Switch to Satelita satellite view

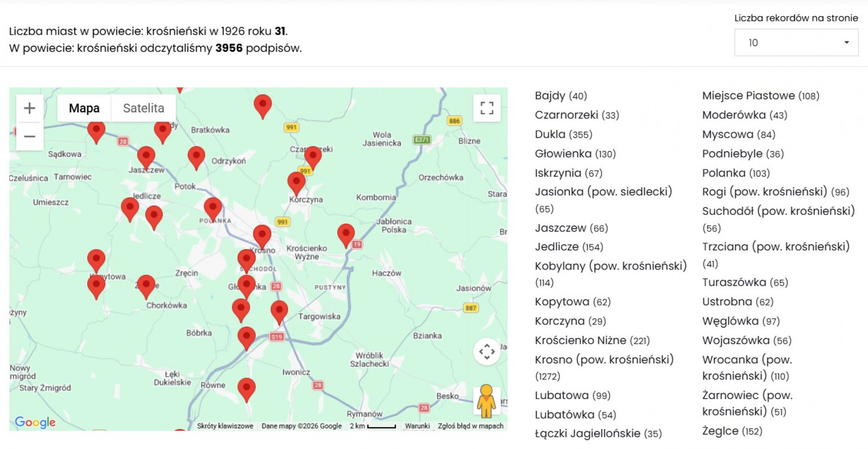tap(144, 108)
